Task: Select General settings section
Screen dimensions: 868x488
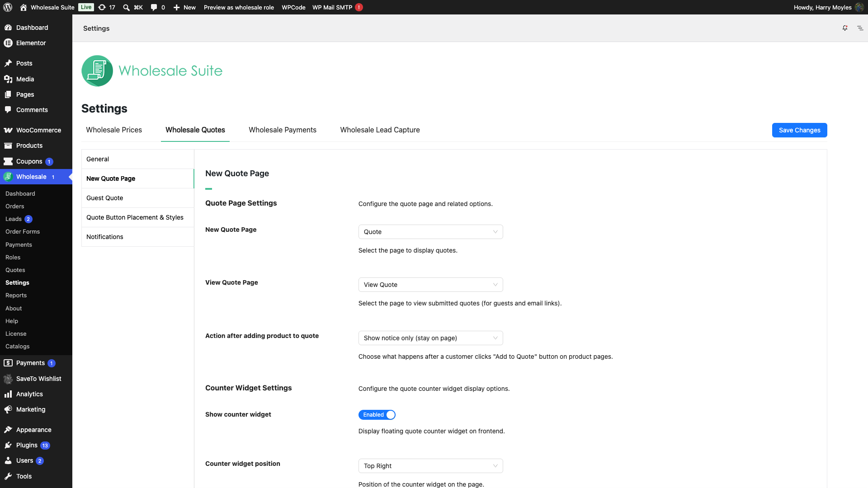Action: [x=138, y=159]
